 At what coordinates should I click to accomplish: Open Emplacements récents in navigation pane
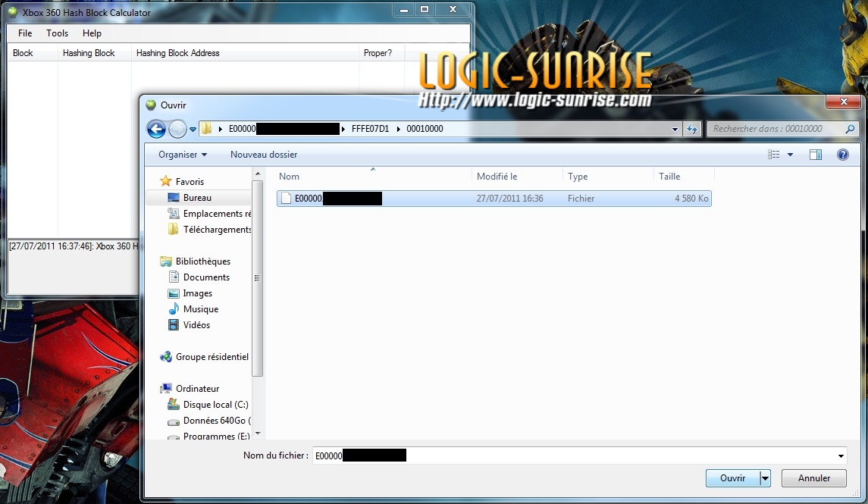(217, 214)
